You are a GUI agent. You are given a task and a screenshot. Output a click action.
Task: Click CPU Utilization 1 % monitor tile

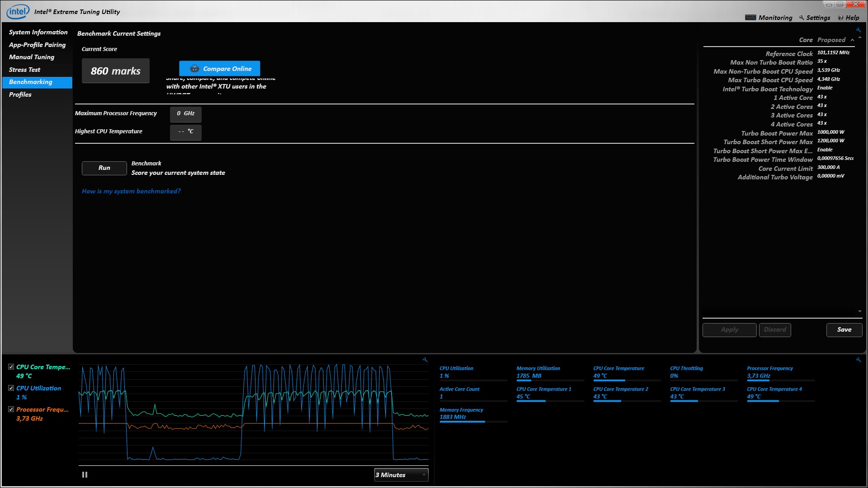pos(473,373)
